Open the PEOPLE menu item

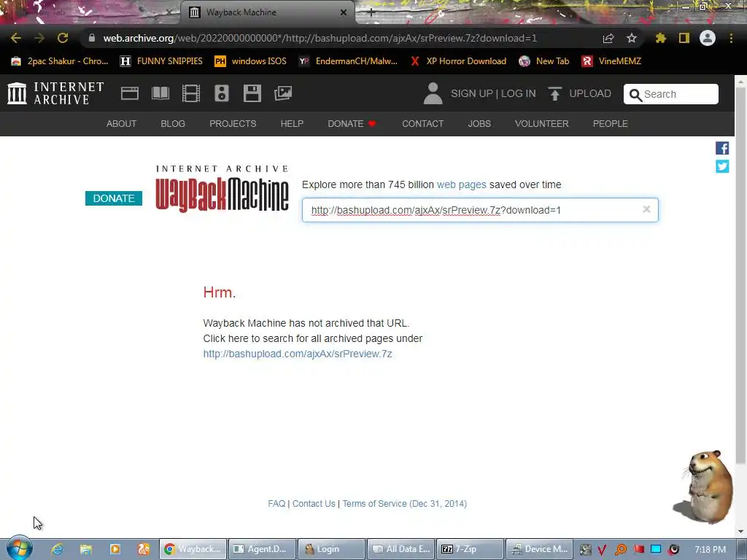click(611, 124)
